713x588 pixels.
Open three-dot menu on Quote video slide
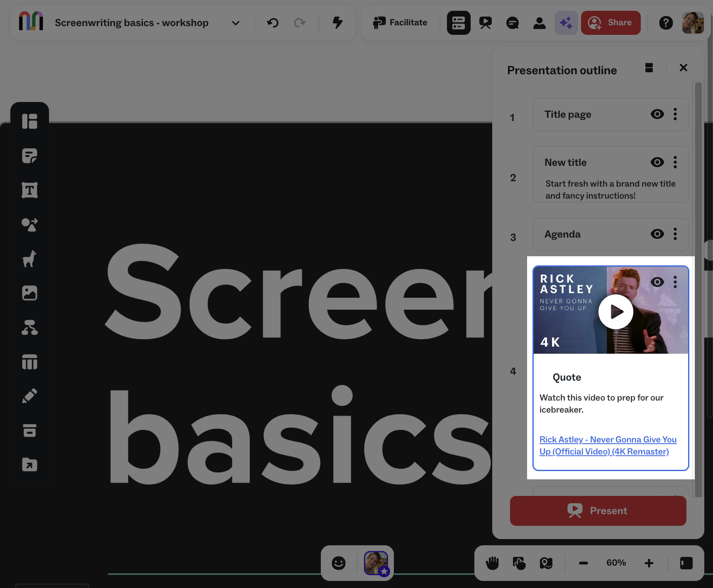point(675,282)
